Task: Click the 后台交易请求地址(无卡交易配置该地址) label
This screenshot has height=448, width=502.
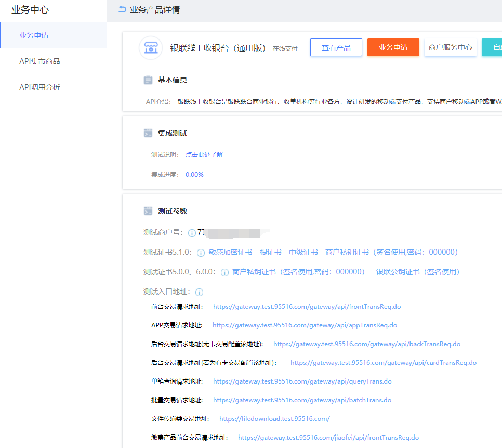Action: (207, 344)
